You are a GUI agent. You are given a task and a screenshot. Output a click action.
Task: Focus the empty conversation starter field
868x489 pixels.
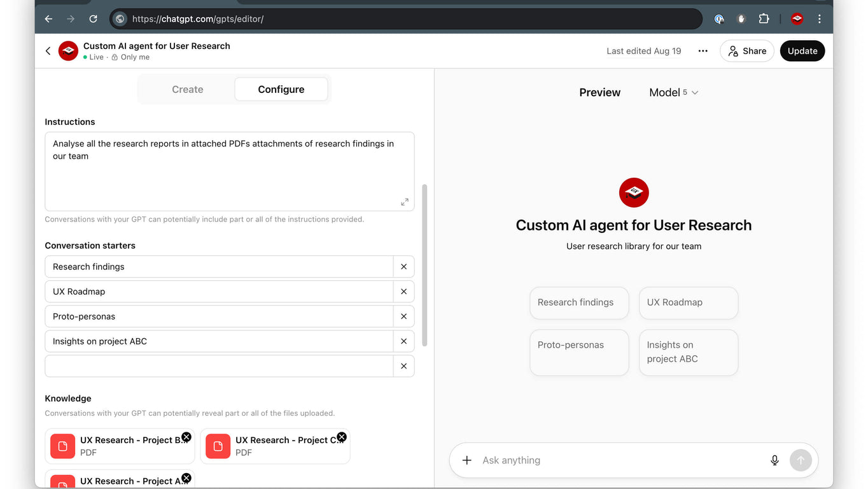click(219, 366)
